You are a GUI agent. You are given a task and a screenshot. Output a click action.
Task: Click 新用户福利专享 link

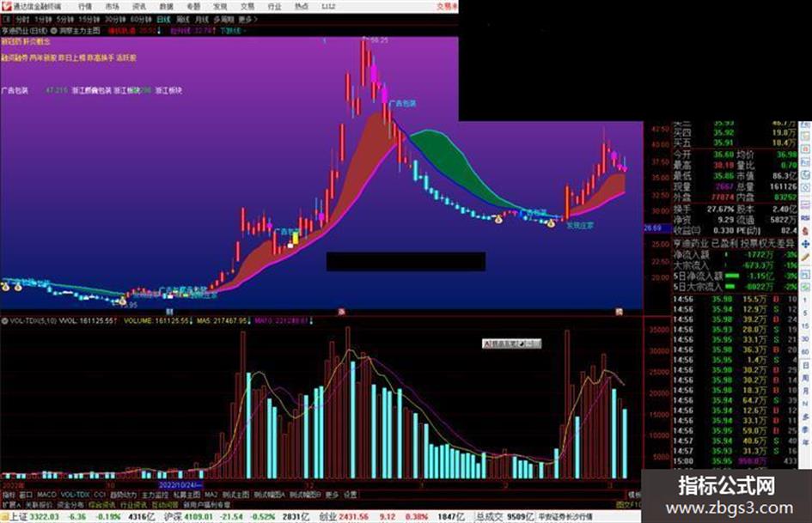206,504
